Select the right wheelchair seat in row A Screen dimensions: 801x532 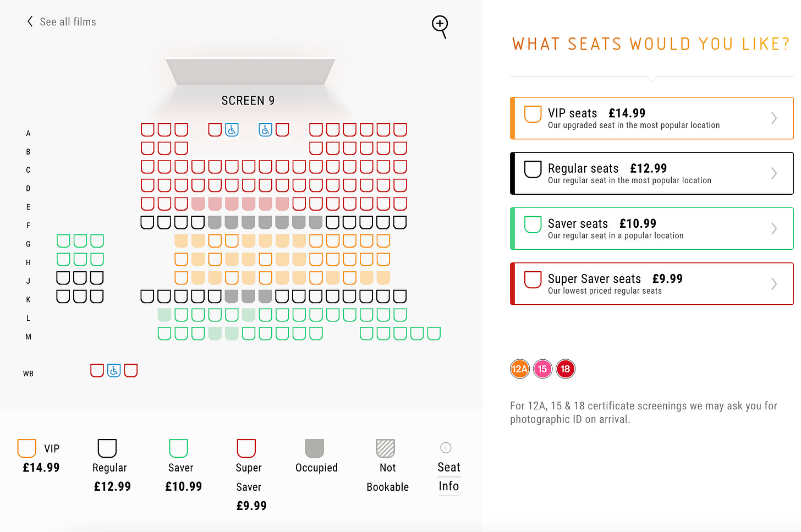(x=266, y=130)
